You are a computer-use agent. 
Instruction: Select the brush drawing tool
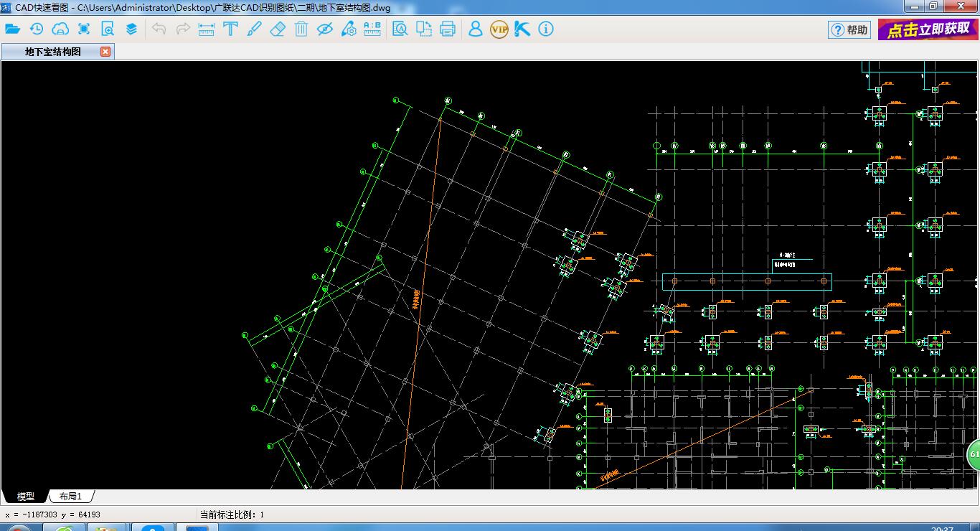[x=254, y=29]
